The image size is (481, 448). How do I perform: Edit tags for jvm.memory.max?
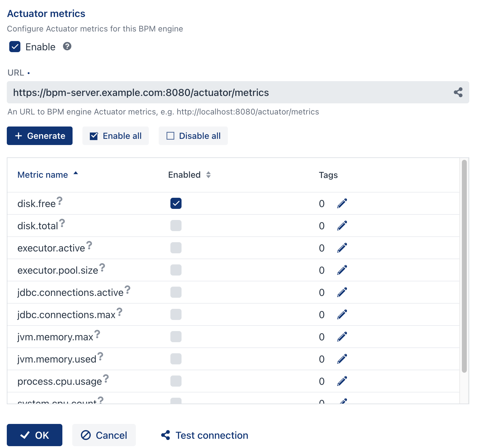coord(342,337)
